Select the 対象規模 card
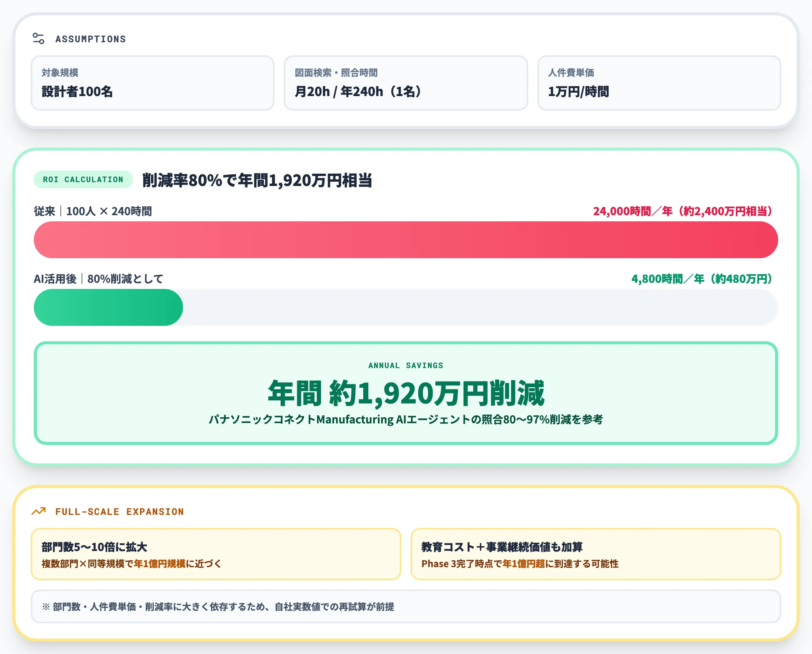Viewport: 812px width, 654px height. coord(153,83)
